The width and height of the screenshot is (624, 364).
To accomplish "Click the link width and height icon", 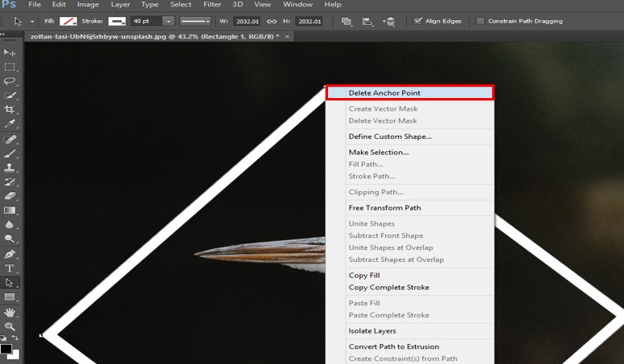I will pyautogui.click(x=272, y=22).
